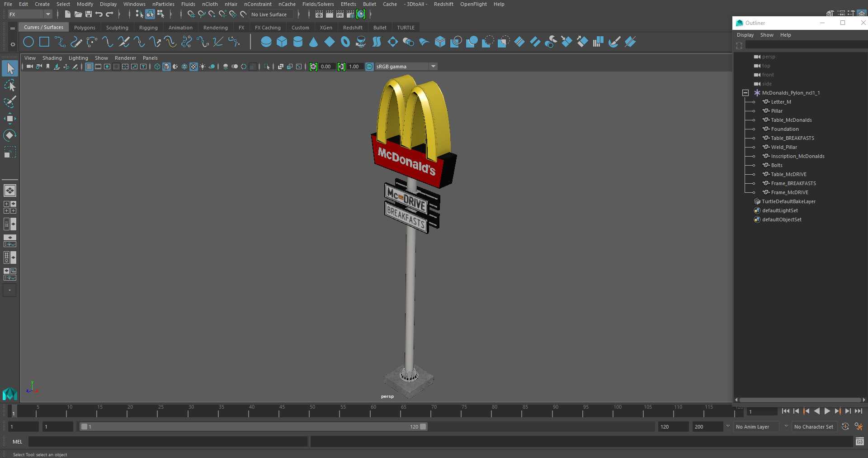Play the animation backwards

point(816,411)
